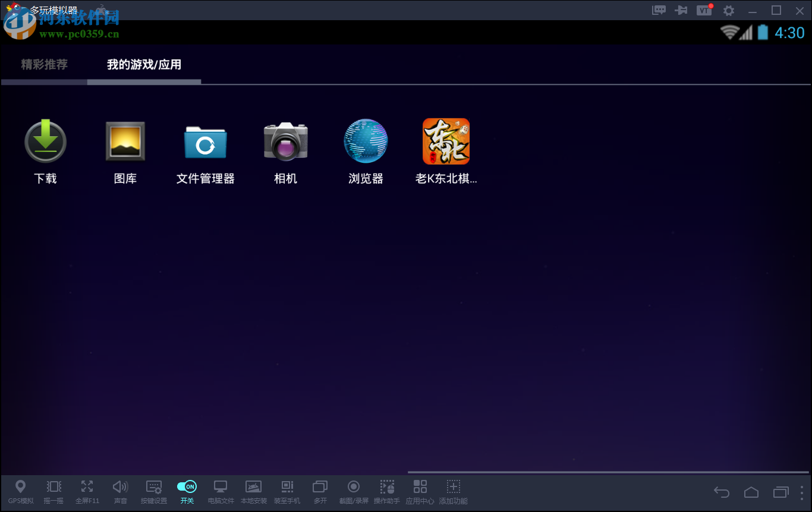Select the 我的游戏/应用 tab
812x512 pixels.
pyautogui.click(x=143, y=64)
